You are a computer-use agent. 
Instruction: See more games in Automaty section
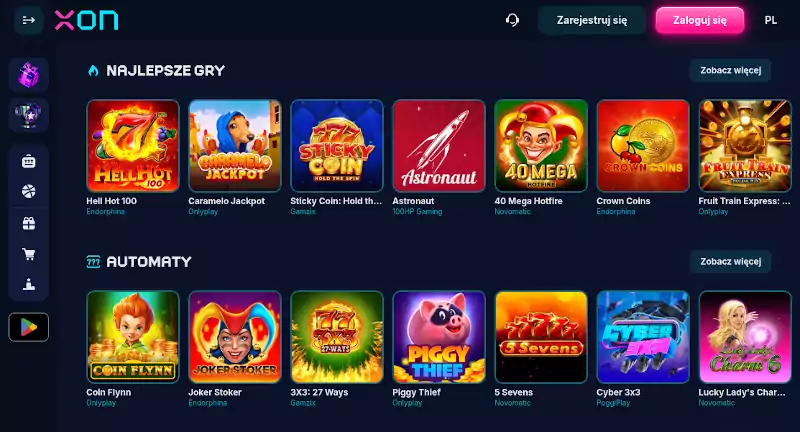point(731,262)
